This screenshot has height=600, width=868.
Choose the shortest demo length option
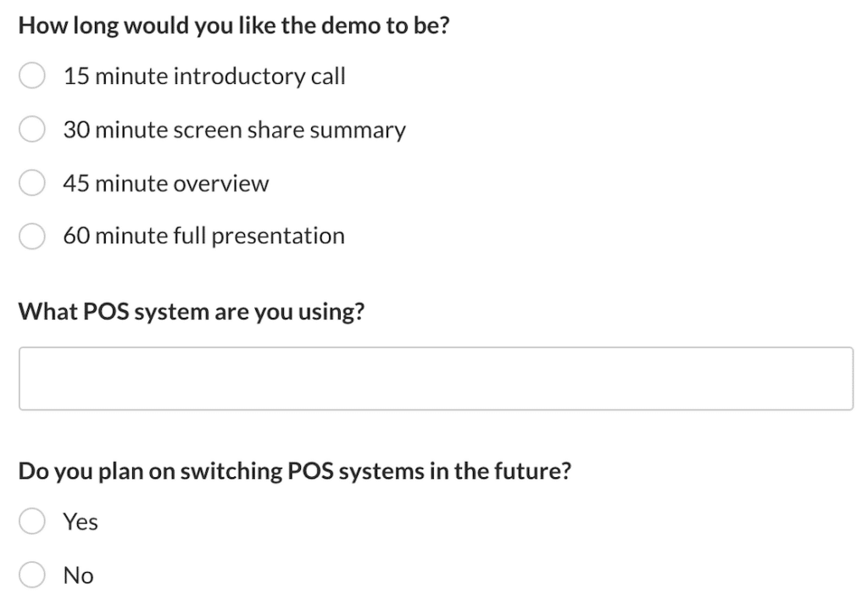click(x=32, y=76)
